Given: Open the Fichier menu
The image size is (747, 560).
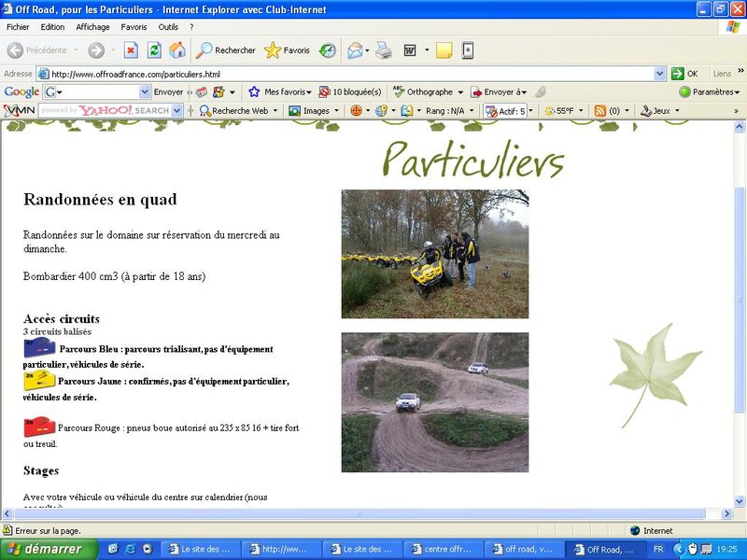Looking at the screenshot, I should (x=18, y=27).
